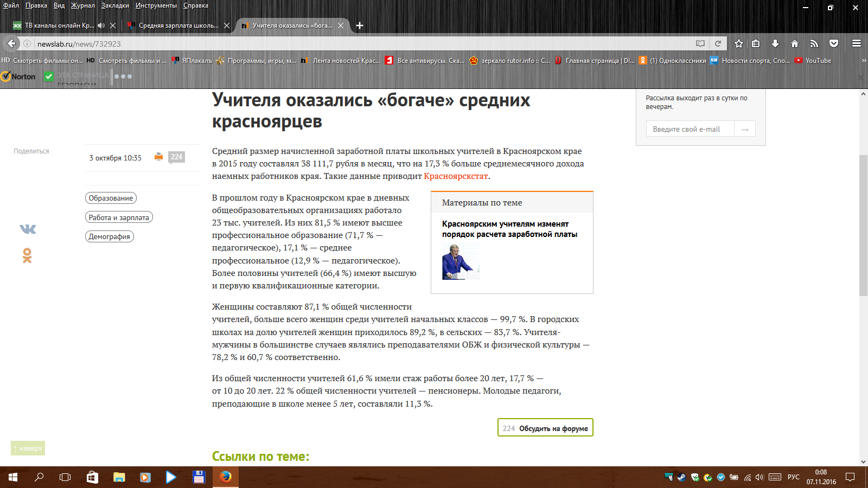Close the Norton toolbar

(861, 77)
